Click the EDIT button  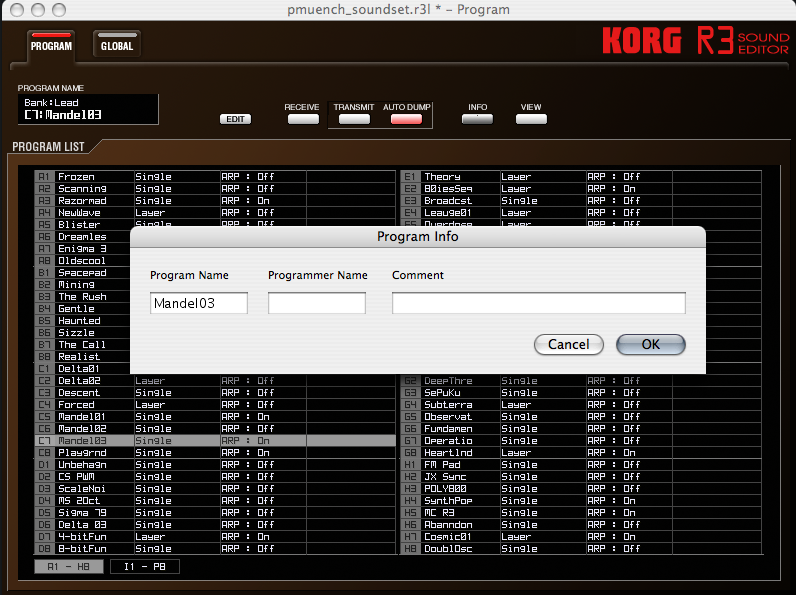tap(235, 119)
